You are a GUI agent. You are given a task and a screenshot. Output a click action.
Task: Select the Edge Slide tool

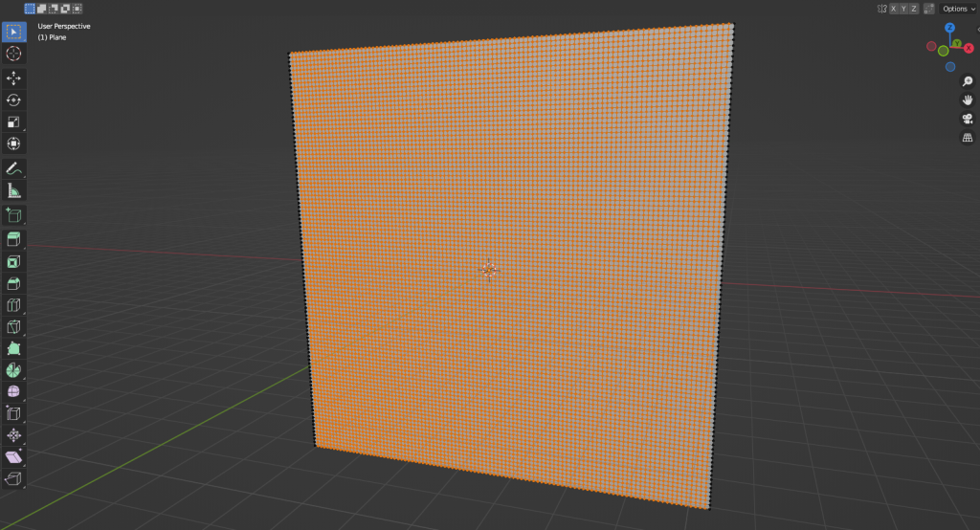pyautogui.click(x=13, y=413)
